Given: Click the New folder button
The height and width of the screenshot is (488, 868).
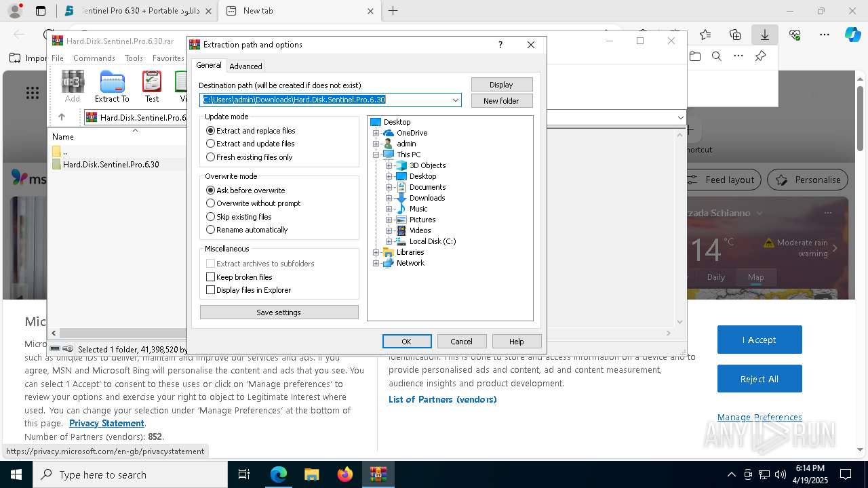Looking at the screenshot, I should click(x=501, y=101).
